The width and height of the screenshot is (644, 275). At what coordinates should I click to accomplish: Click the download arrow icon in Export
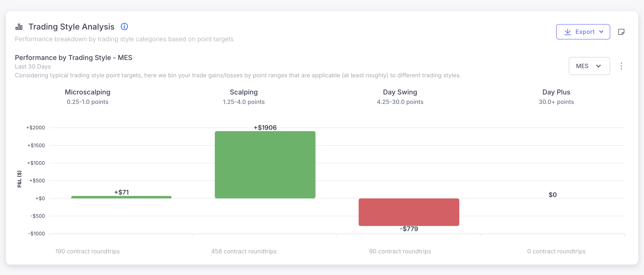click(567, 32)
